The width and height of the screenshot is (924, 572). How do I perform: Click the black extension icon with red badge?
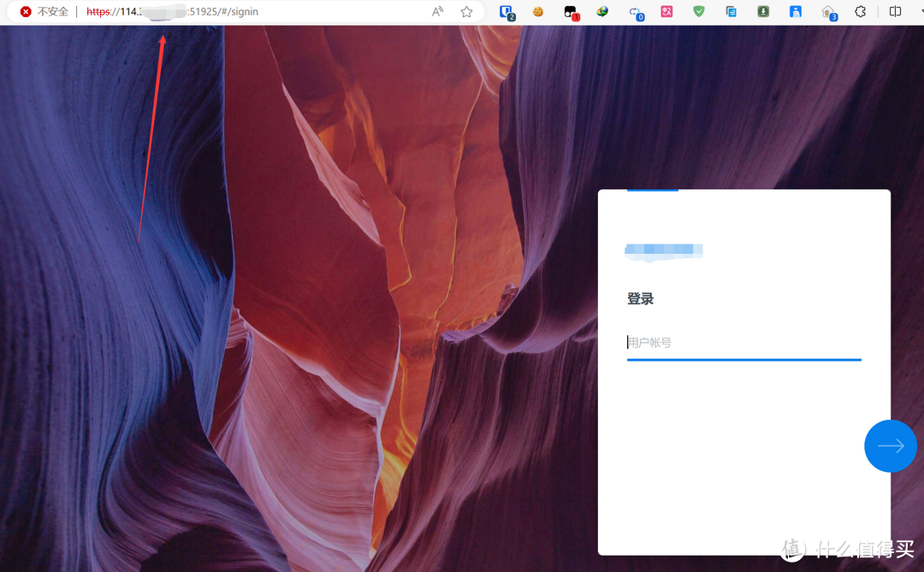[x=571, y=12]
